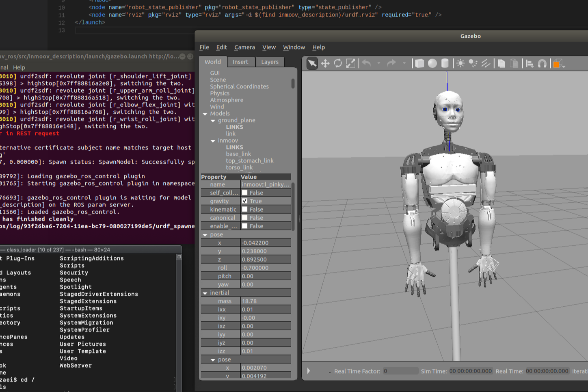Image resolution: width=588 pixels, height=392 pixels.
Task: Click the pose y value 0.238000
Action: [266, 251]
